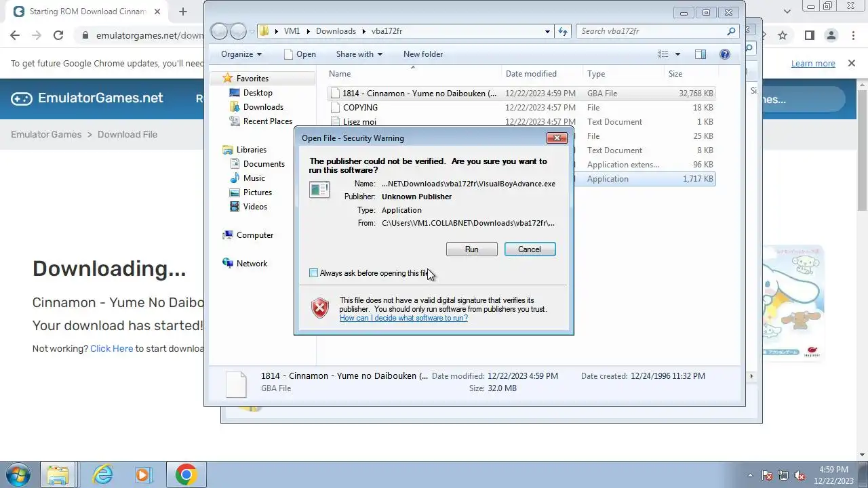
Task: Click the Chrome taskbar icon
Action: pos(186,474)
